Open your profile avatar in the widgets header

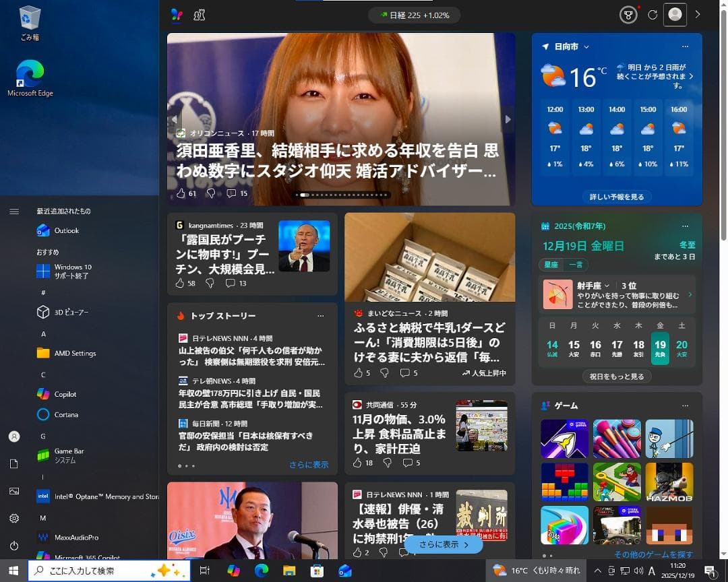(675, 14)
